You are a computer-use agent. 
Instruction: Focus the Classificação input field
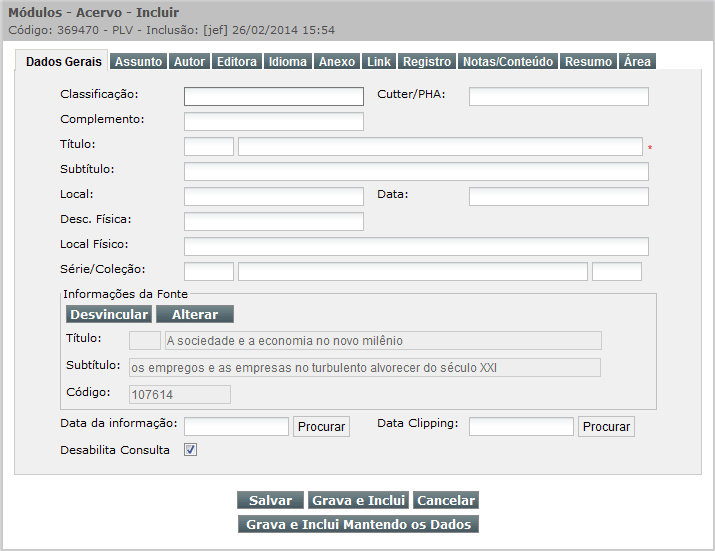274,96
